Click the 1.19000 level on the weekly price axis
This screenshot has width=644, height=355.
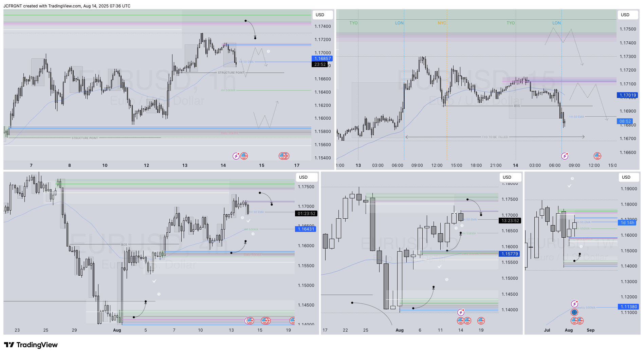629,189
